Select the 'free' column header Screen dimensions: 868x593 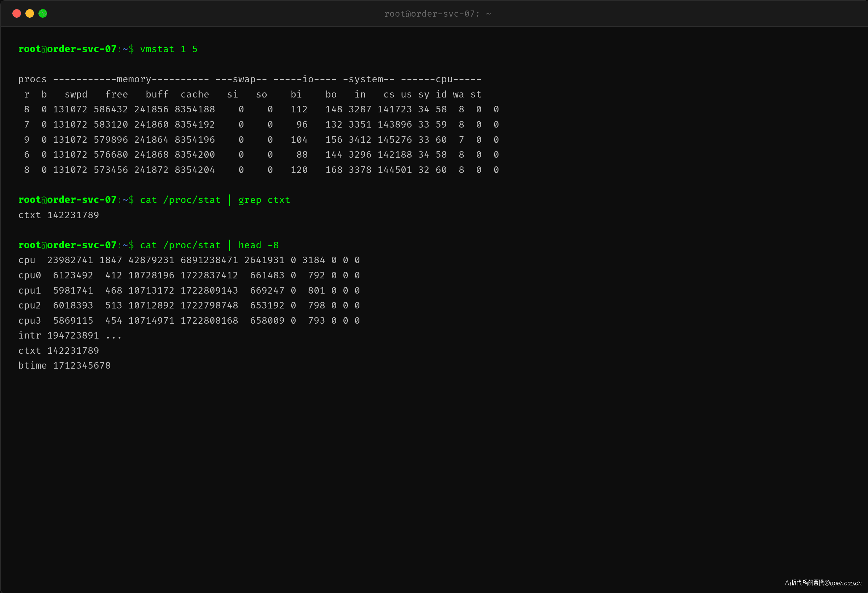(x=117, y=95)
